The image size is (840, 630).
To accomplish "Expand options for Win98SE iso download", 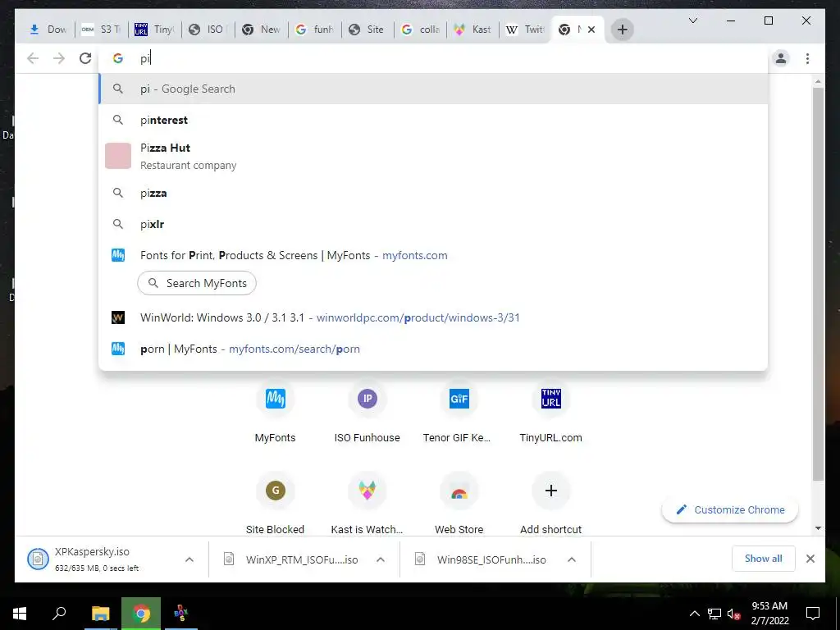I will tap(572, 559).
